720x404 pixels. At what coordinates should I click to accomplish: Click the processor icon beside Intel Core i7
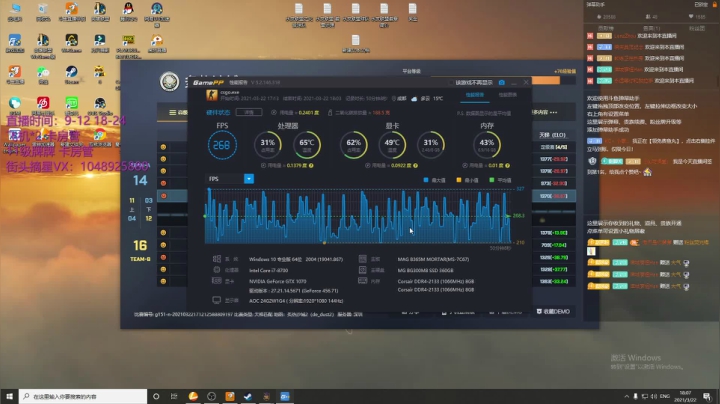(x=217, y=270)
